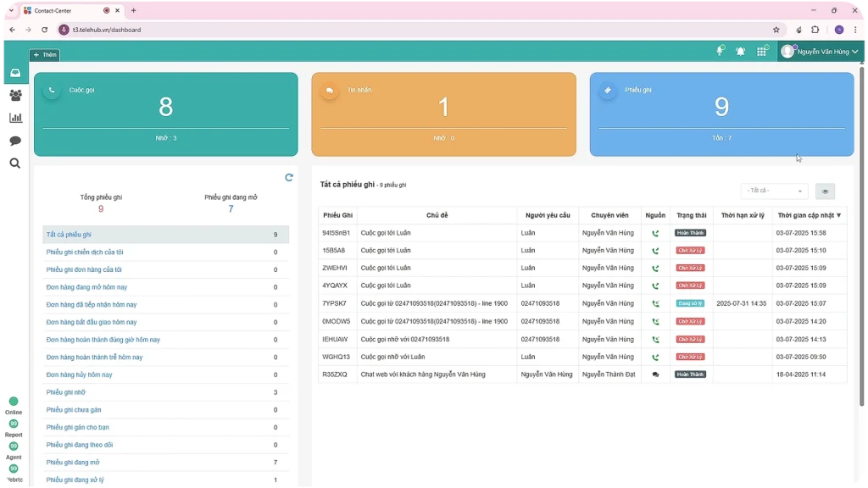Open the inbox tray icon in sidebar

(15, 73)
